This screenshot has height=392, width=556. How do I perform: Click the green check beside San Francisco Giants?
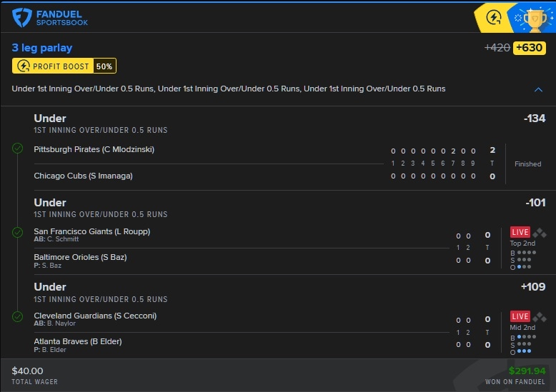click(17, 233)
